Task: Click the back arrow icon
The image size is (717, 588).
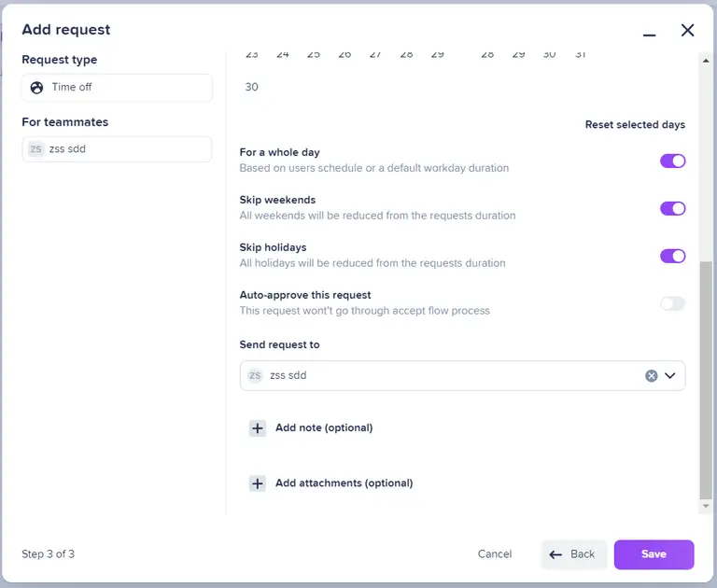Action: [556, 554]
